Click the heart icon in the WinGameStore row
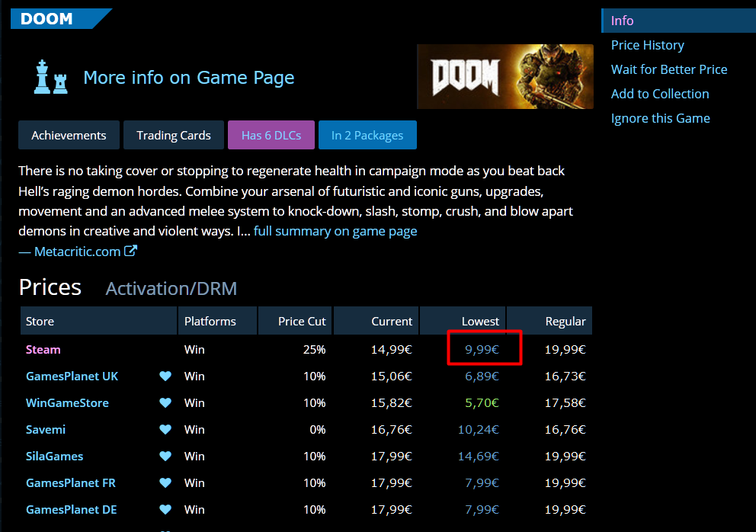The height and width of the screenshot is (532, 756). (x=165, y=402)
